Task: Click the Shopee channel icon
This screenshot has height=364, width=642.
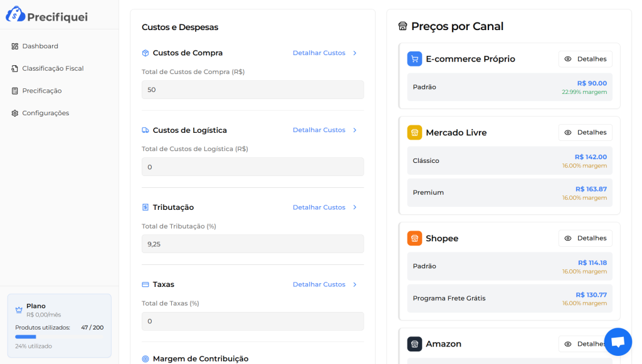Action: [x=415, y=238]
